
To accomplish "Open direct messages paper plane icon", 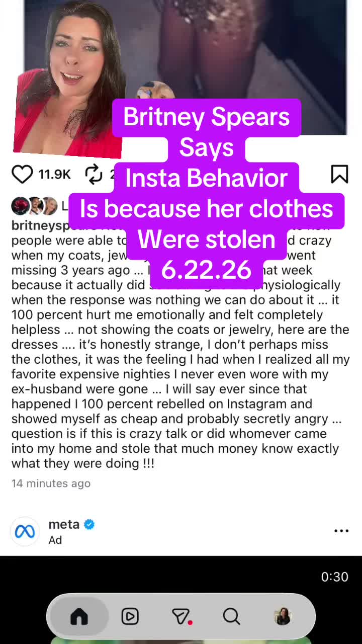I will point(181,616).
